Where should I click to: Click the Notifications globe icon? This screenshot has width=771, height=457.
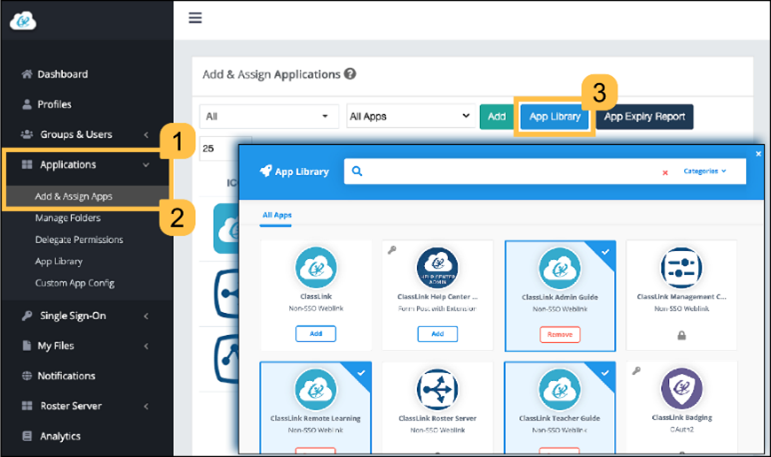(x=27, y=376)
